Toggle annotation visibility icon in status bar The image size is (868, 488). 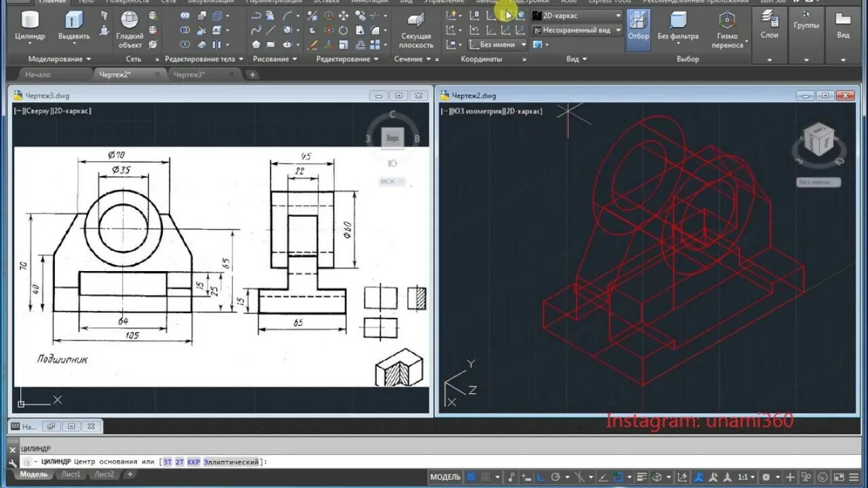699,477
